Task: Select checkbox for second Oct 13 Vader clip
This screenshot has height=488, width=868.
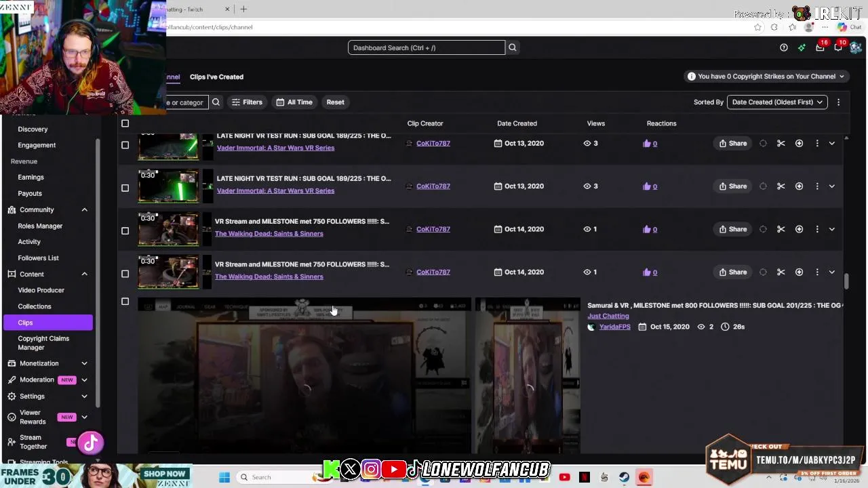Action: click(125, 188)
